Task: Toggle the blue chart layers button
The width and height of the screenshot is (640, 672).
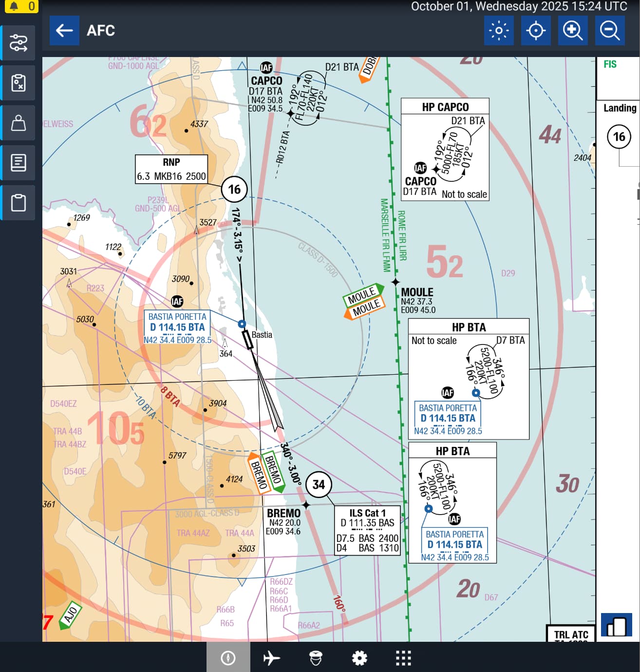Action: [x=616, y=625]
